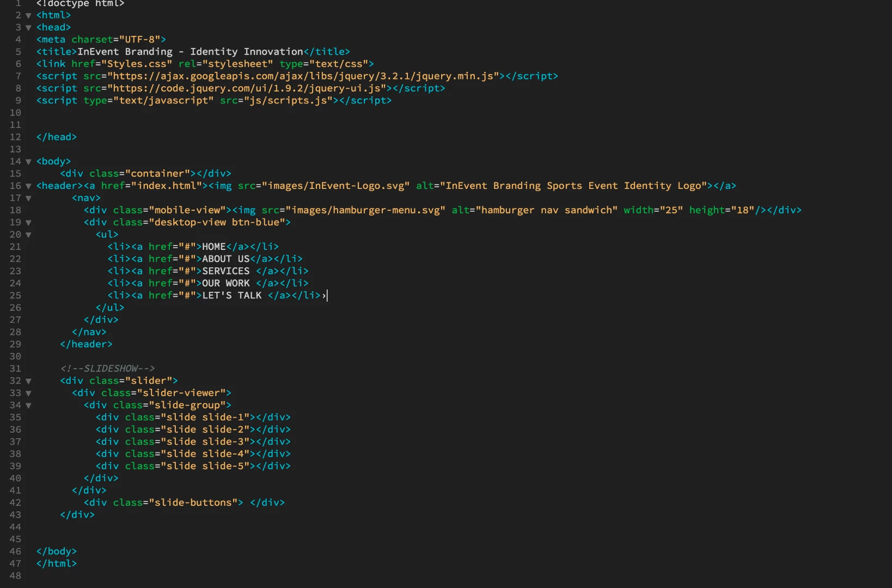
Task: Click the LET'S TALK link text on line 25
Action: point(232,295)
